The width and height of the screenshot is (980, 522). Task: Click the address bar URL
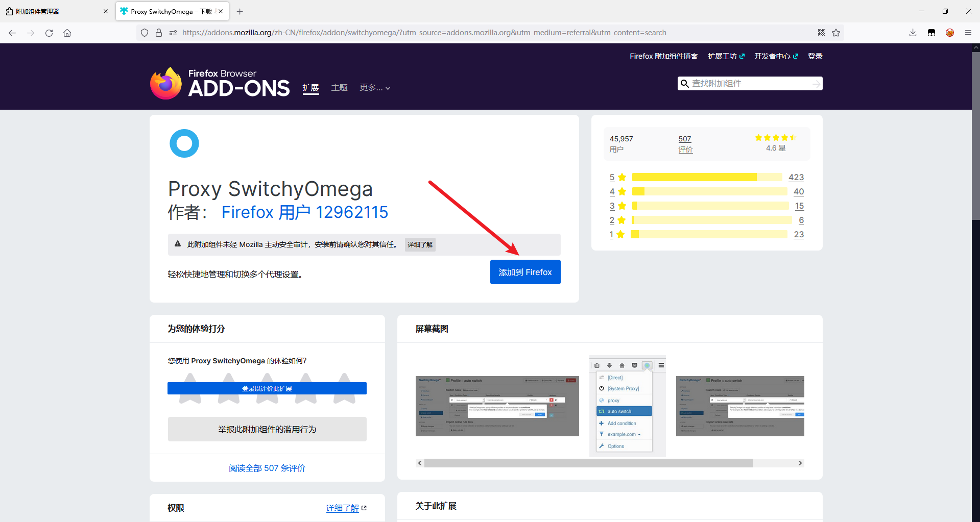[424, 33]
